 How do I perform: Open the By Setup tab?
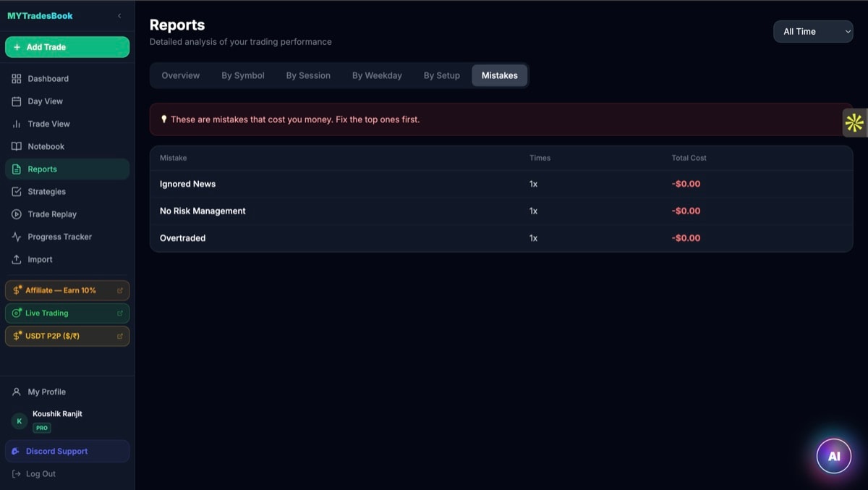click(441, 75)
